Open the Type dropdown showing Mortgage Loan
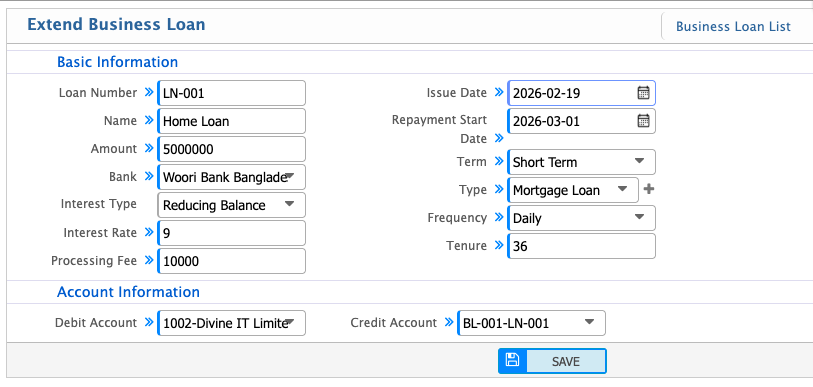Image resolution: width=813 pixels, height=387 pixels. pos(573,190)
